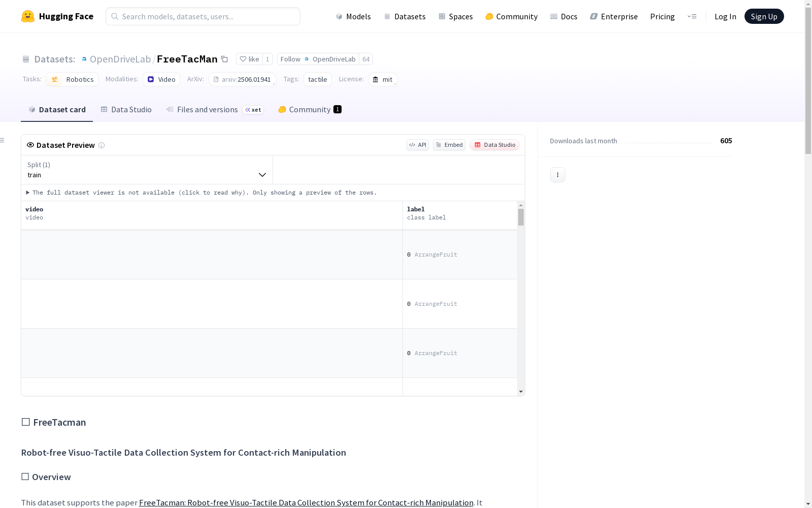
Task: Click the heart like button
Action: pyautogui.click(x=249, y=59)
